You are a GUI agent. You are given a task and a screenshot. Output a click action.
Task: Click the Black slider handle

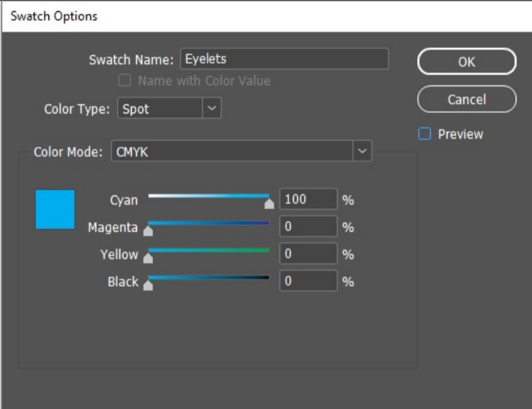(x=148, y=285)
